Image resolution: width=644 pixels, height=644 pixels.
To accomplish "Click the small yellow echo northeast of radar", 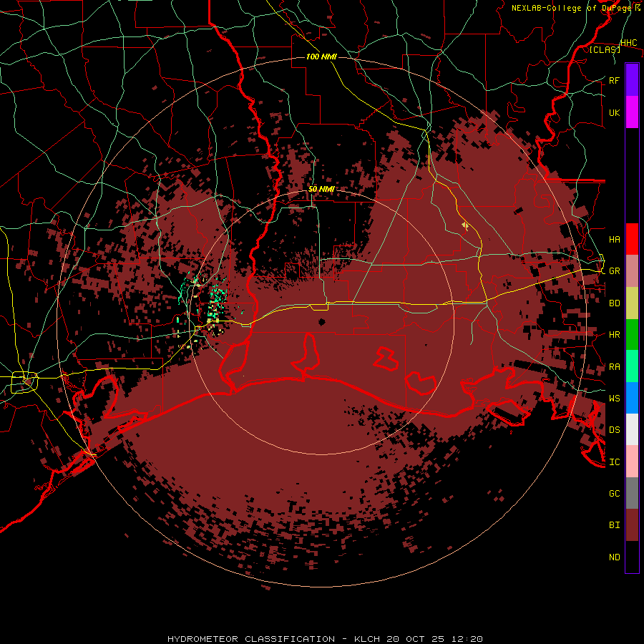I will [x=465, y=225].
